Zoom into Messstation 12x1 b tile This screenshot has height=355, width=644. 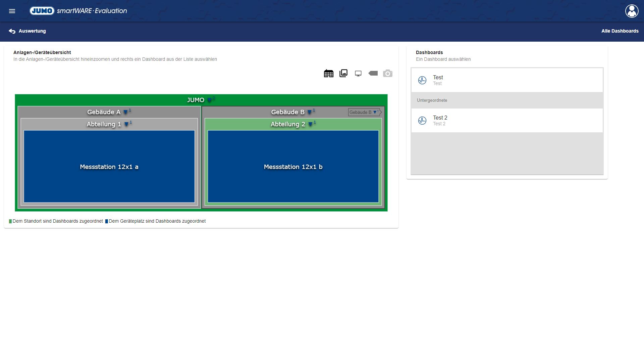(293, 167)
